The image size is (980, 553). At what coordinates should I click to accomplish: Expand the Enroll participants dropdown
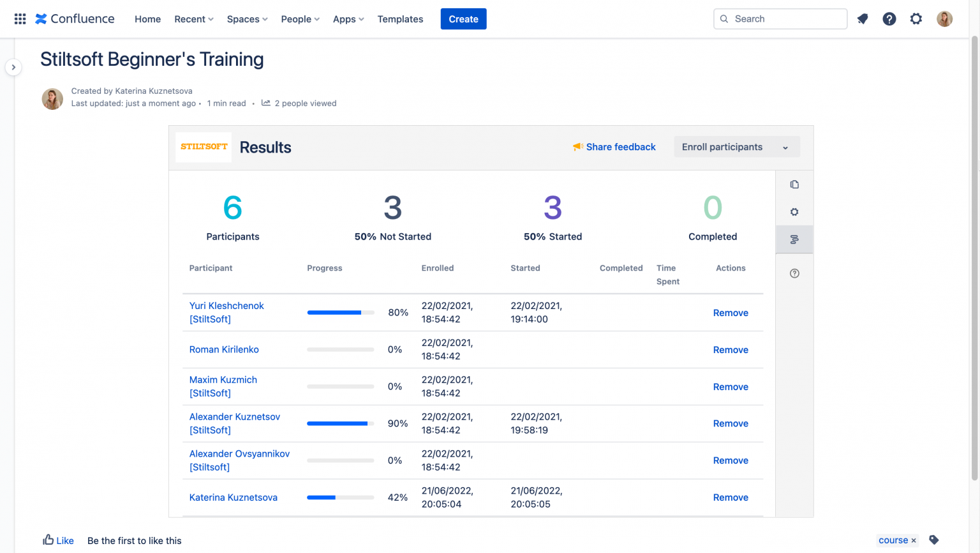coord(786,147)
